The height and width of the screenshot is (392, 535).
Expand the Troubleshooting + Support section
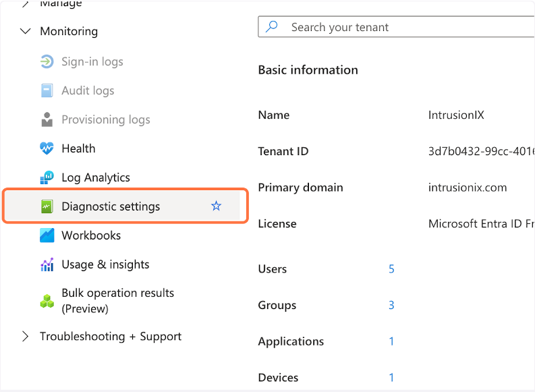coord(26,337)
